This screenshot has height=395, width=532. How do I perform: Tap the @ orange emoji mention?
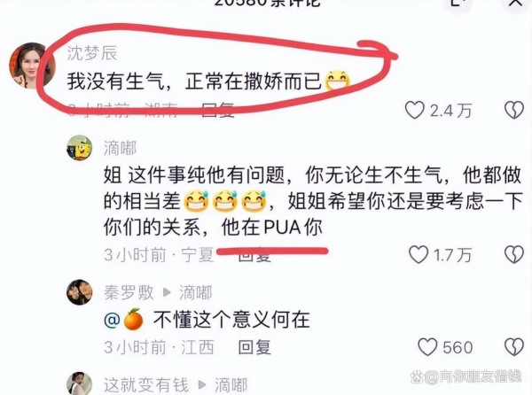coord(123,319)
